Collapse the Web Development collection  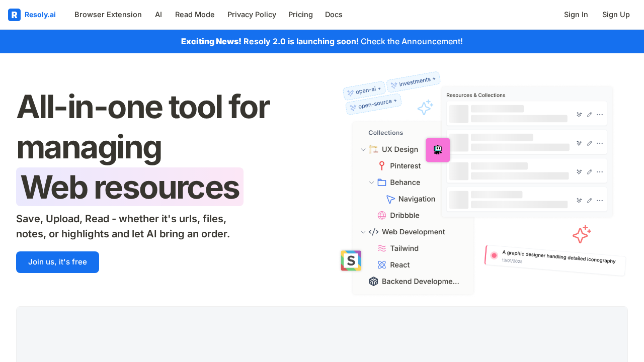click(363, 232)
